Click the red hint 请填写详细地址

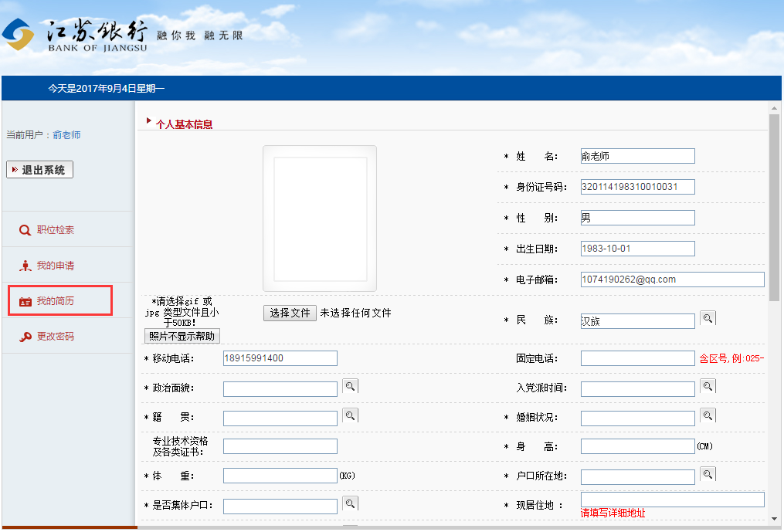613,513
